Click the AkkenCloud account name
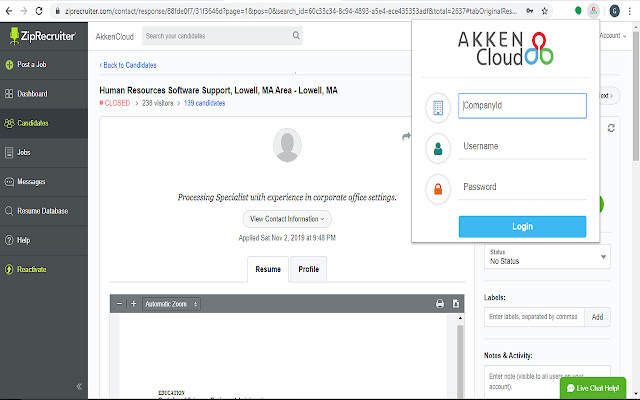This screenshot has width=640, height=400. click(x=115, y=36)
